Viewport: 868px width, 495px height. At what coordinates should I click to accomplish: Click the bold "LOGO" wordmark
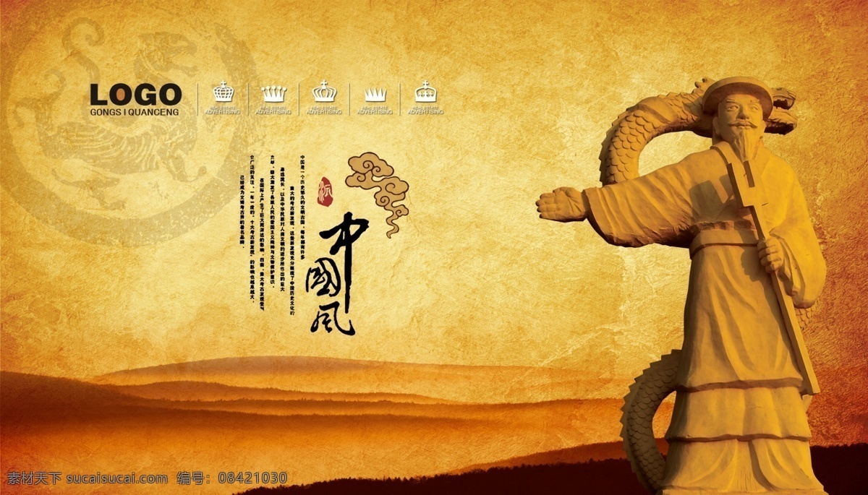136,95
